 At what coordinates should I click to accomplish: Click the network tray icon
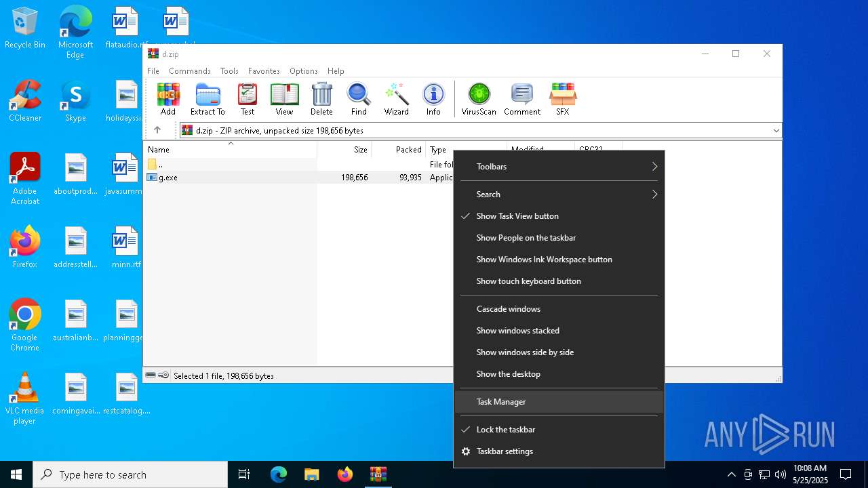[764, 474]
